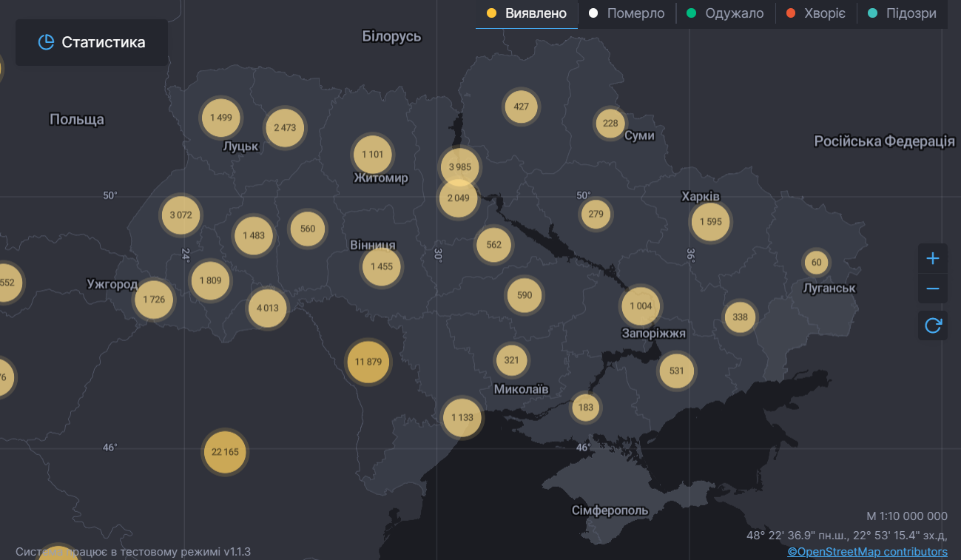Select the 427 cluster marker

pyautogui.click(x=522, y=106)
